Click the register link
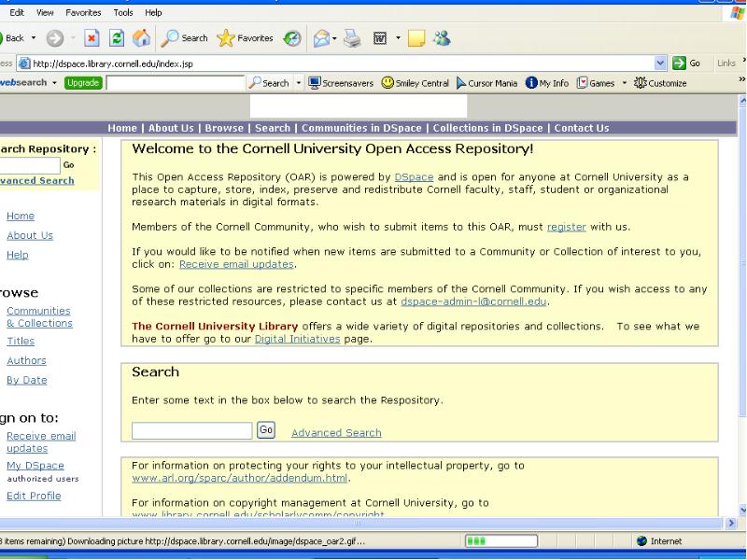Screen dimensions: 747x560 click(567, 227)
